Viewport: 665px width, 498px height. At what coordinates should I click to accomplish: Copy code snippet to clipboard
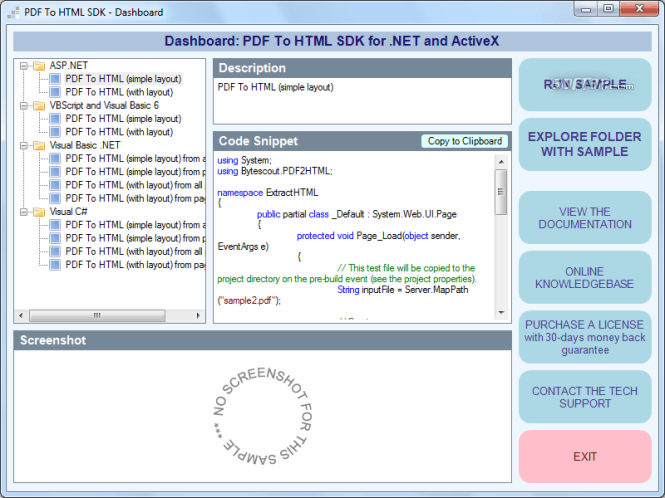pos(464,141)
